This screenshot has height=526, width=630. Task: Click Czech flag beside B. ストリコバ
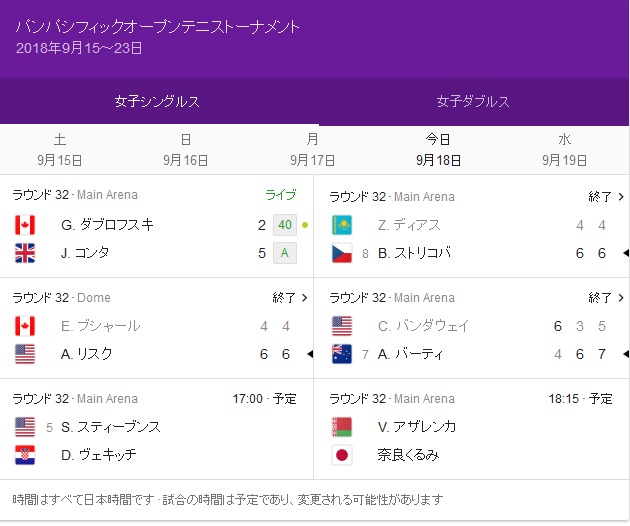tap(341, 253)
